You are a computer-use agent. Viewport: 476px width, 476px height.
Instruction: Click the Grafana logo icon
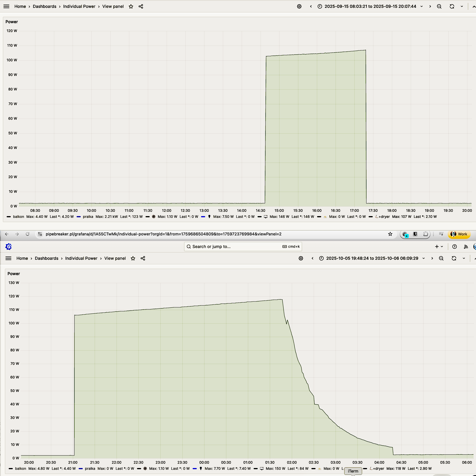pyautogui.click(x=9, y=247)
